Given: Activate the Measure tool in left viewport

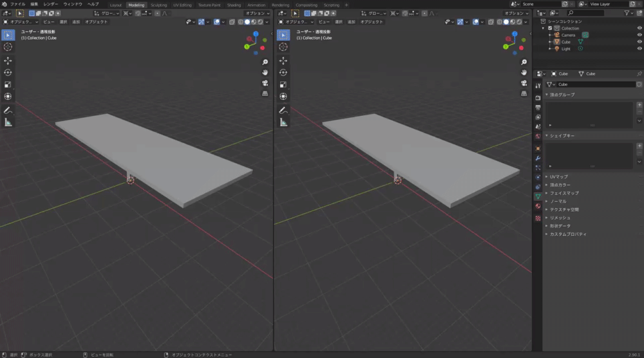Looking at the screenshot, I should (8, 122).
